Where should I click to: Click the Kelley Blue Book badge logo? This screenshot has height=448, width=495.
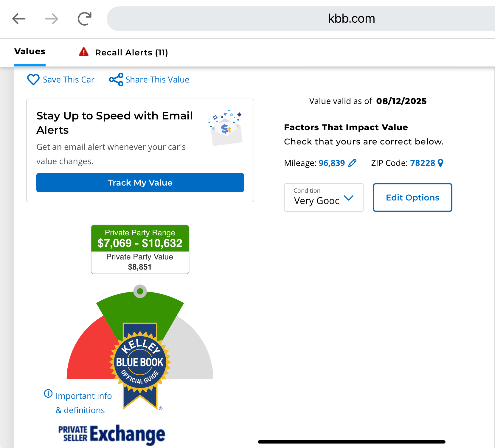(140, 363)
